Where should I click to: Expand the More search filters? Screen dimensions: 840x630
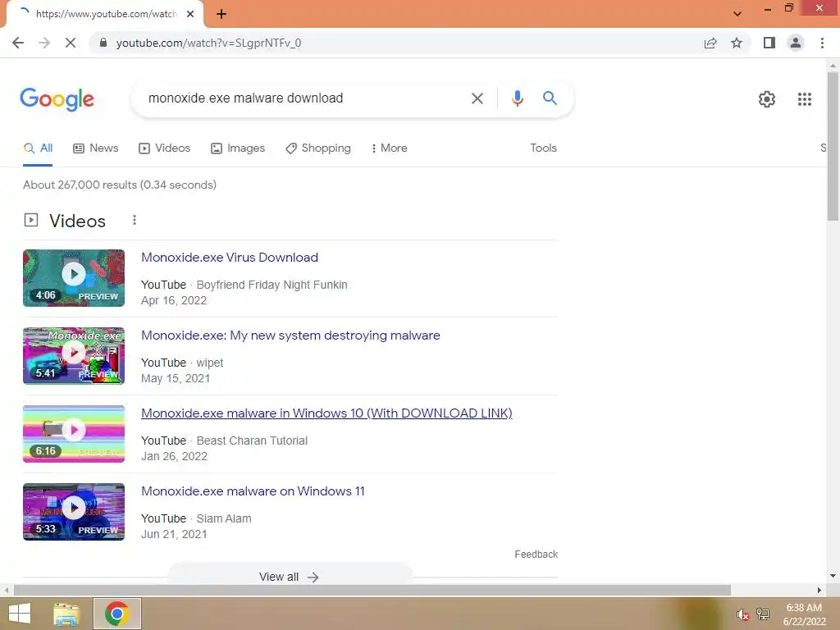[x=390, y=148]
